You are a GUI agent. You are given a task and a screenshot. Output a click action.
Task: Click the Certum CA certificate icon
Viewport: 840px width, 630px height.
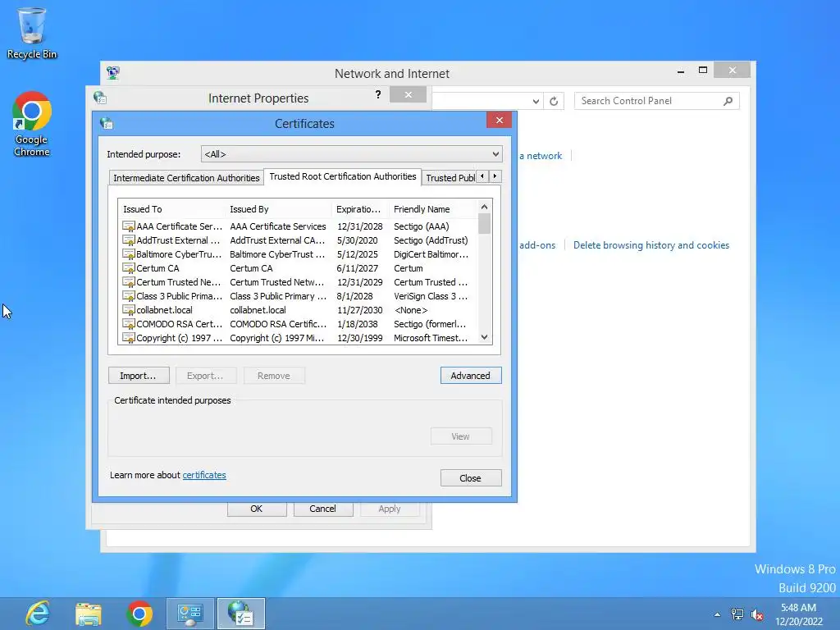point(129,268)
